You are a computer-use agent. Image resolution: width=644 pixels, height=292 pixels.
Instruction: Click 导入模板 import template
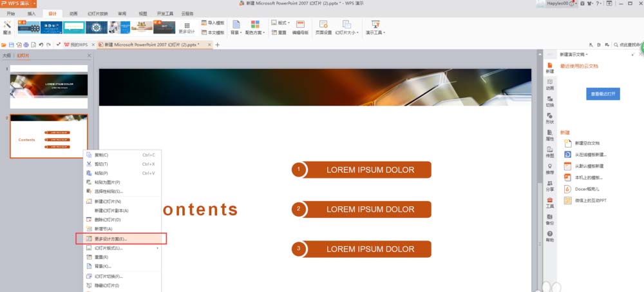213,23
